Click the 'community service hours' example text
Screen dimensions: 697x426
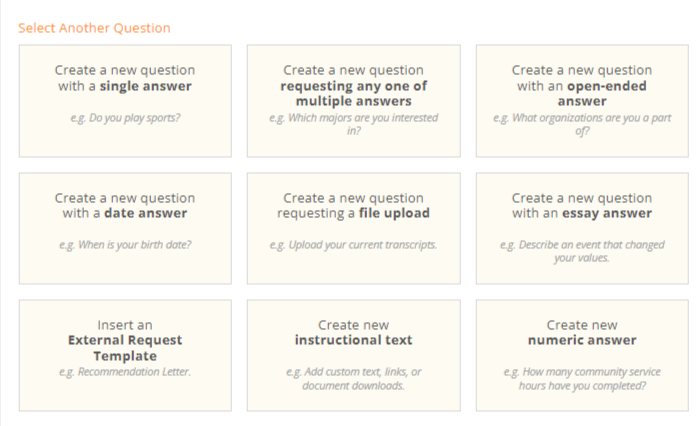click(x=581, y=378)
